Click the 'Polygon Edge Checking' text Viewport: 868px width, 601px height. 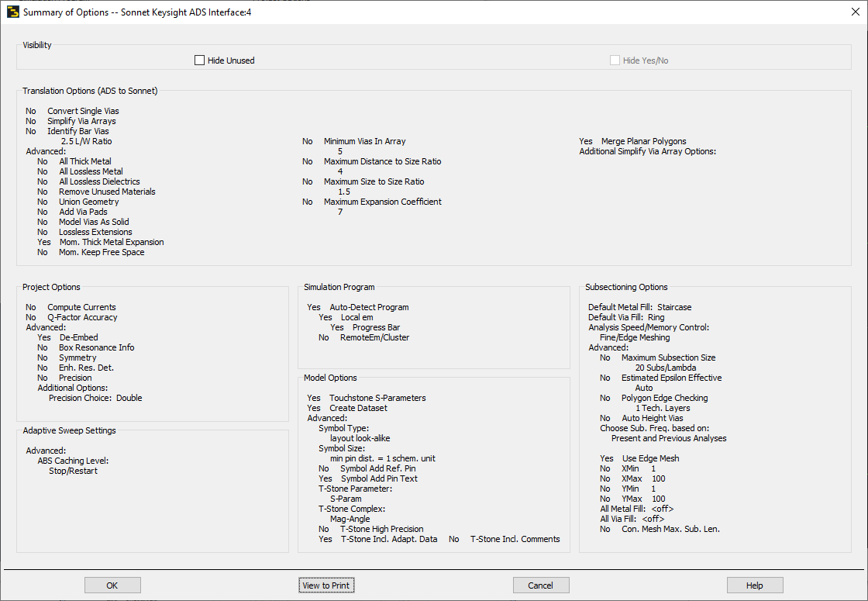[665, 398]
